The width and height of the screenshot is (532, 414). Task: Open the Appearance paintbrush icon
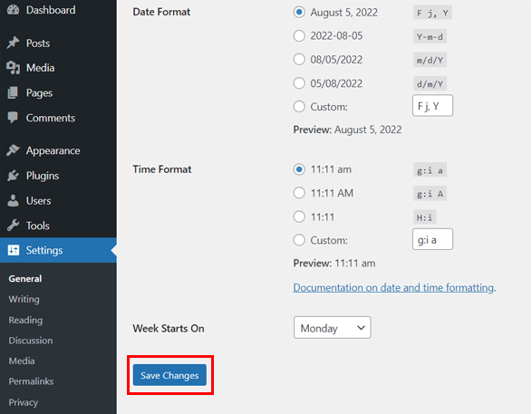[14, 150]
